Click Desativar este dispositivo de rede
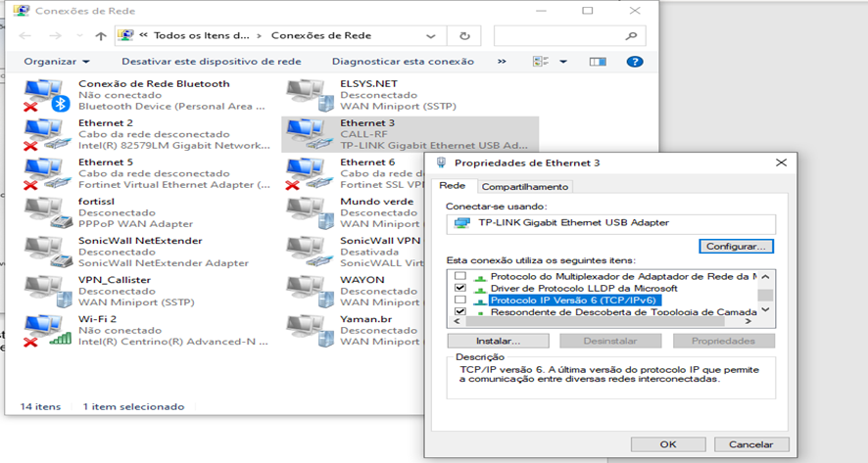The image size is (868, 463). point(212,62)
